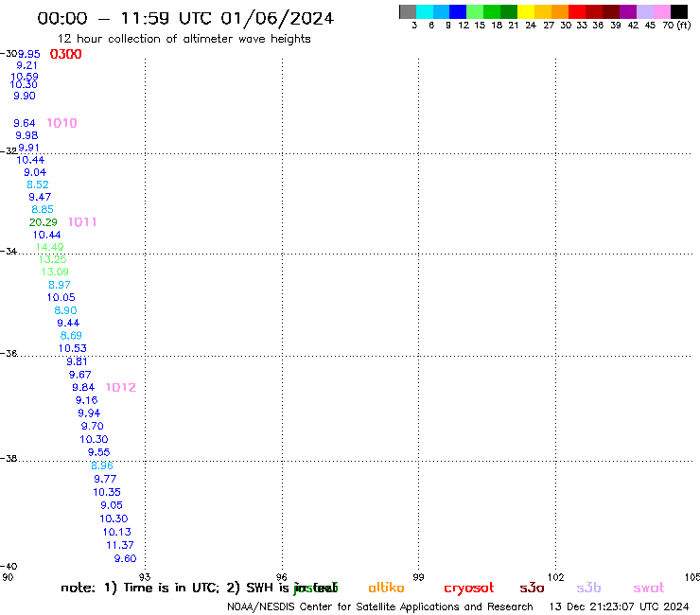Select the 14.49 wave height value
Viewport: 700px width, 615px height.
click(x=49, y=247)
